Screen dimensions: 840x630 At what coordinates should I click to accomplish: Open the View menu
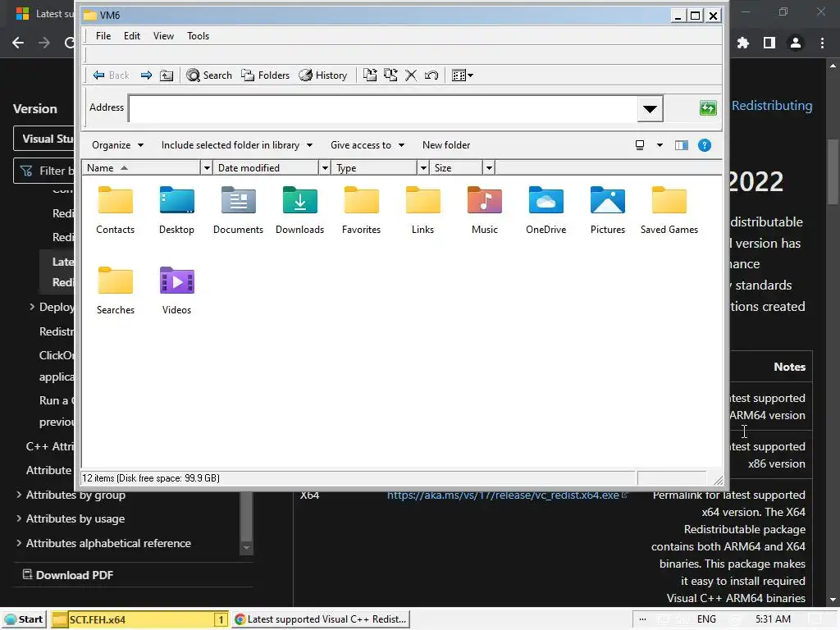[163, 36]
